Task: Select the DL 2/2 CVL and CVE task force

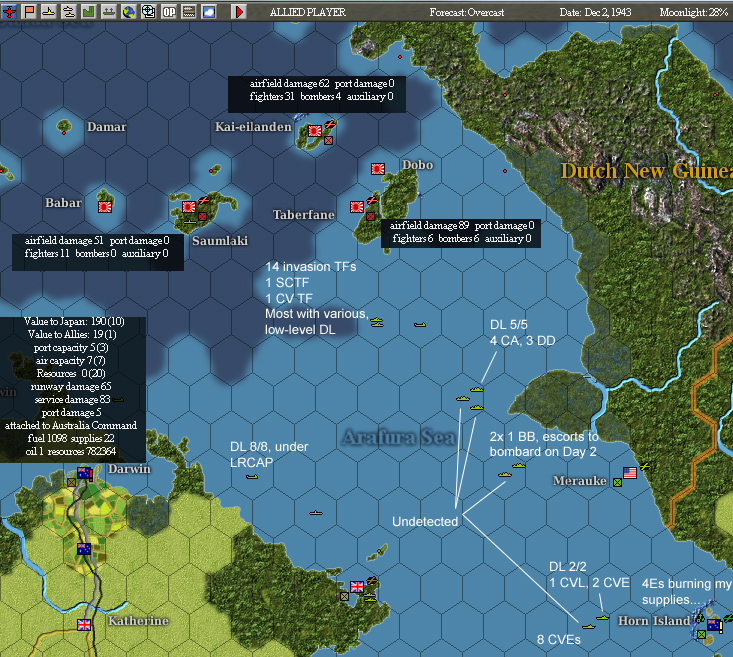Action: point(603,618)
